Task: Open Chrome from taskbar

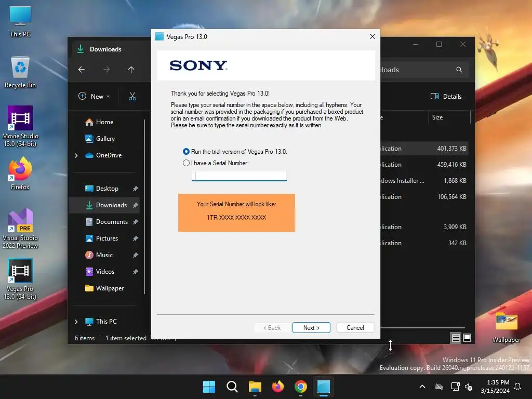Action: pyautogui.click(x=301, y=387)
